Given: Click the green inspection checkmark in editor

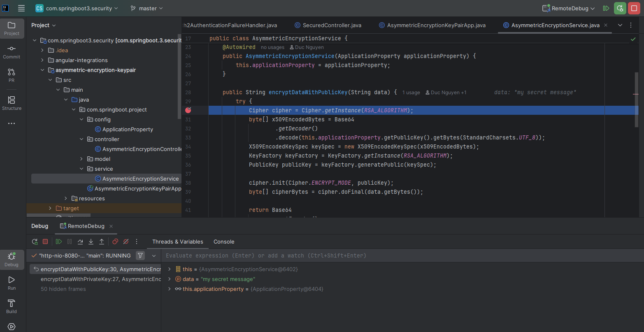Looking at the screenshot, I should [x=633, y=39].
